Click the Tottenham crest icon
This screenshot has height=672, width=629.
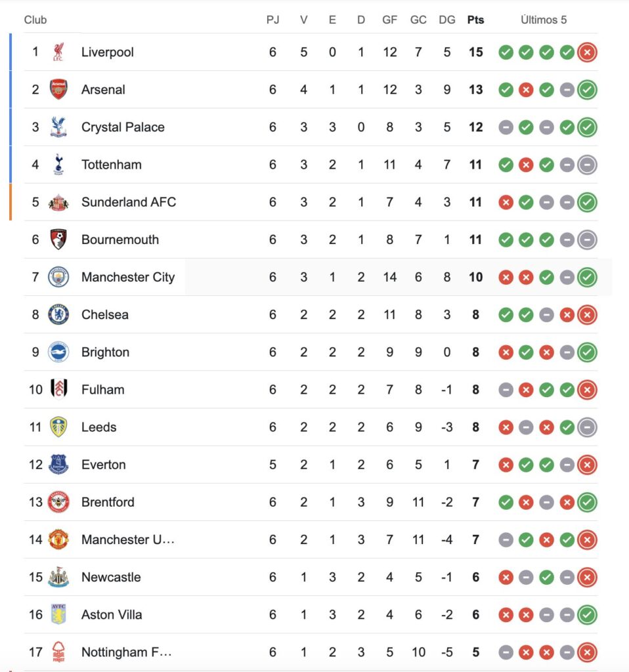(59, 165)
